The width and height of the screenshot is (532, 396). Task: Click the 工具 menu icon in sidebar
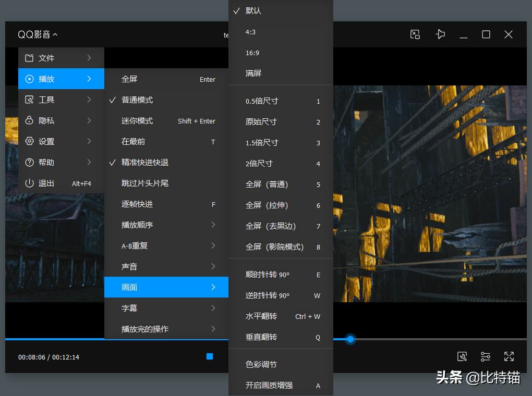tap(29, 100)
